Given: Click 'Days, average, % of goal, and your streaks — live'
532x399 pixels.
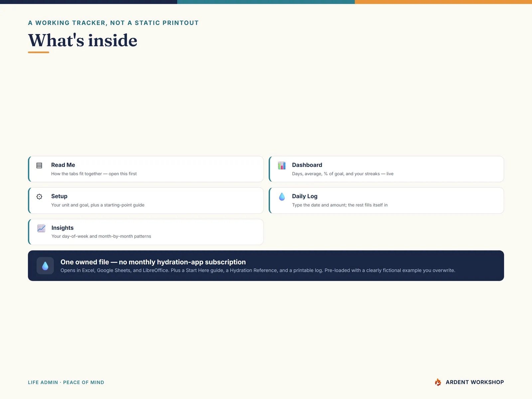Looking at the screenshot, I should pos(343,174).
